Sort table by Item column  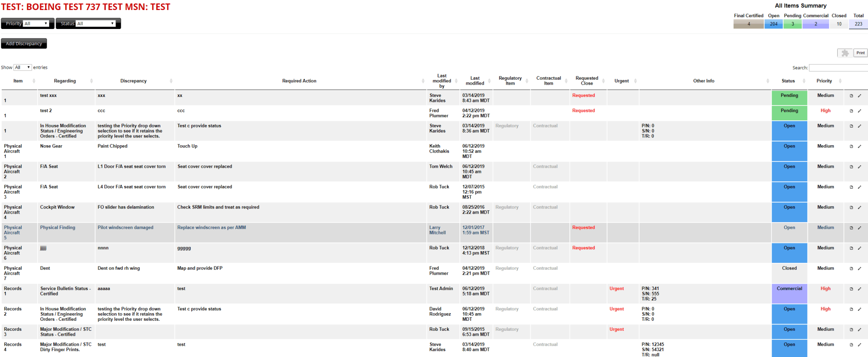point(19,81)
